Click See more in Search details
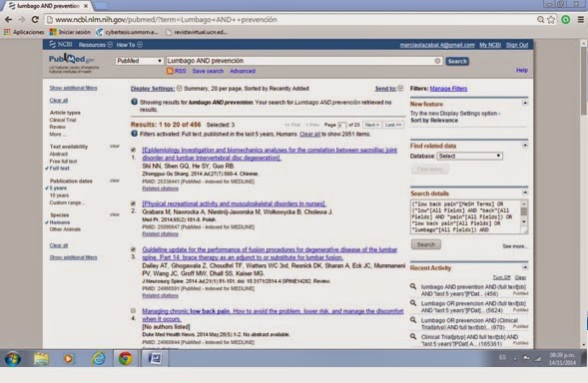The width and height of the screenshot is (588, 383). (514, 246)
